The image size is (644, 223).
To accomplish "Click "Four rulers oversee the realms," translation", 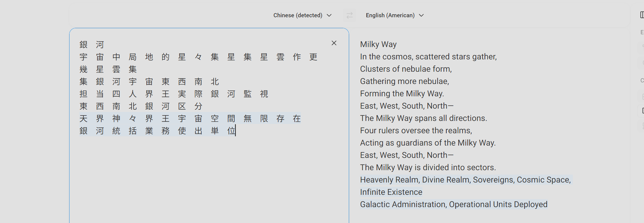I will tap(416, 131).
